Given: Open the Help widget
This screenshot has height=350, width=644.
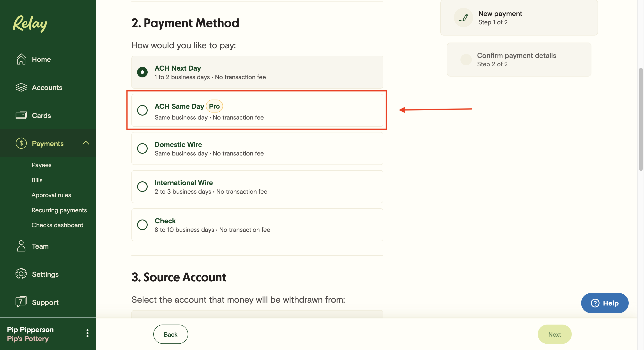Looking at the screenshot, I should click(605, 303).
